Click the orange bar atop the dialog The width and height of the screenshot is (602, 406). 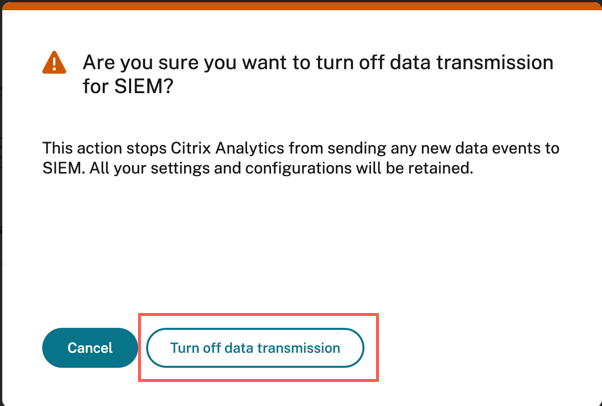[300, 4]
